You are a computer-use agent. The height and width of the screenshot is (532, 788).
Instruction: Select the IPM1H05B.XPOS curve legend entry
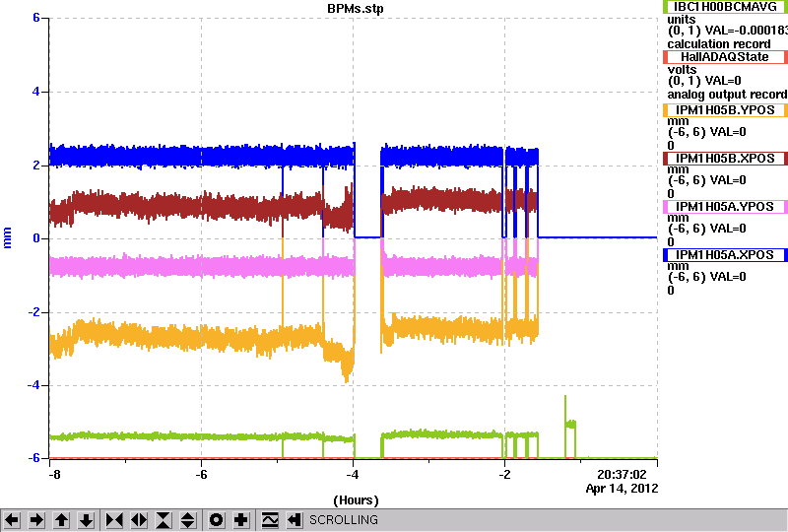(x=725, y=159)
